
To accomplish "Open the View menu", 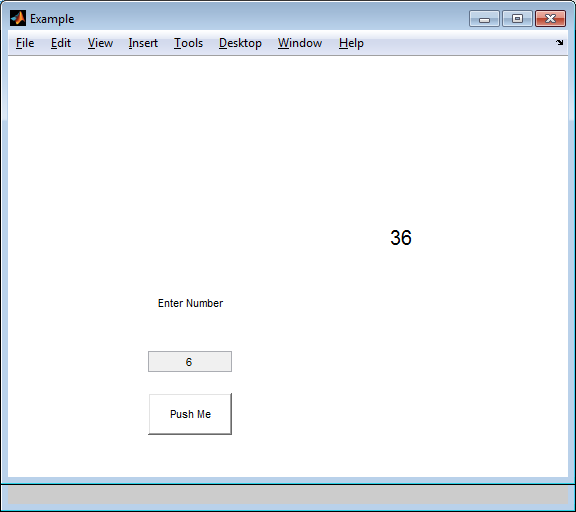I will [100, 43].
